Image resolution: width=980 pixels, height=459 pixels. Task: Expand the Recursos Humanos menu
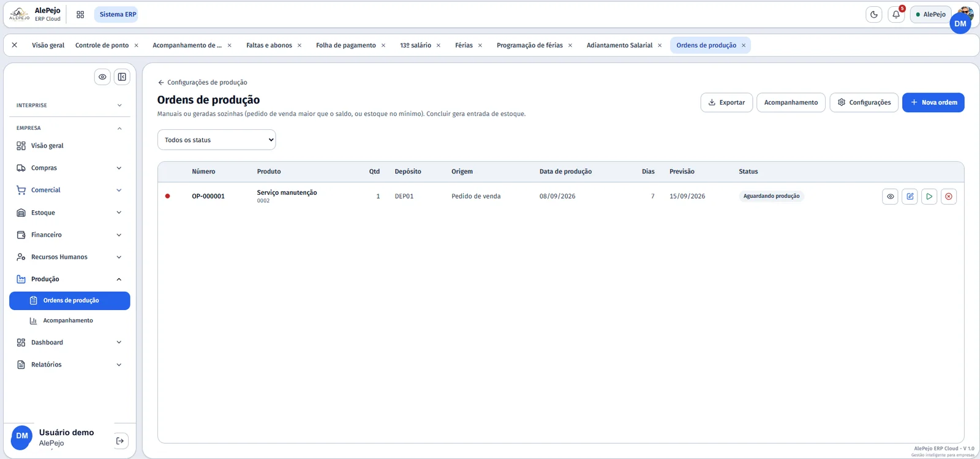(x=70, y=257)
